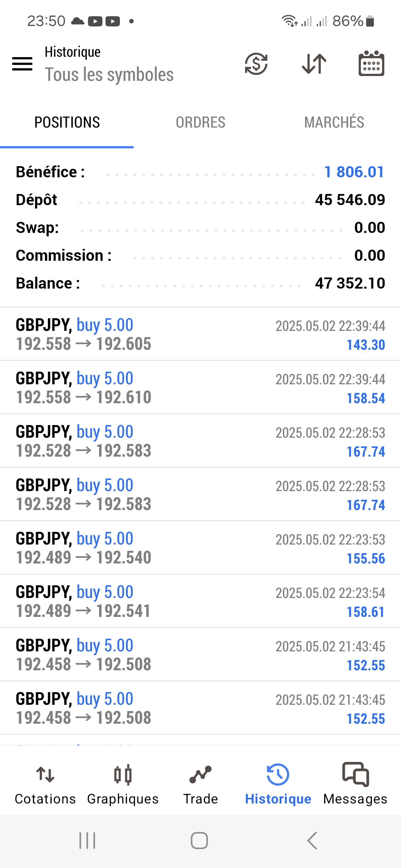Switch to the MARCHÉS tab
This screenshot has width=401, height=868.
pos(334,122)
